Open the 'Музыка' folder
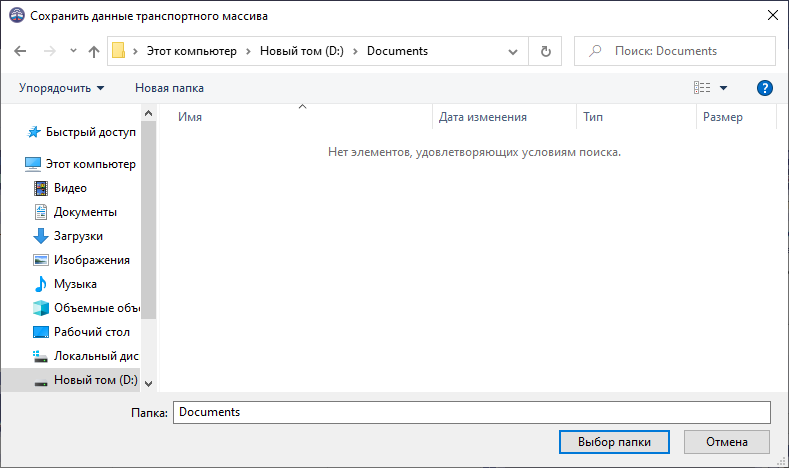 pyautogui.click(x=75, y=284)
